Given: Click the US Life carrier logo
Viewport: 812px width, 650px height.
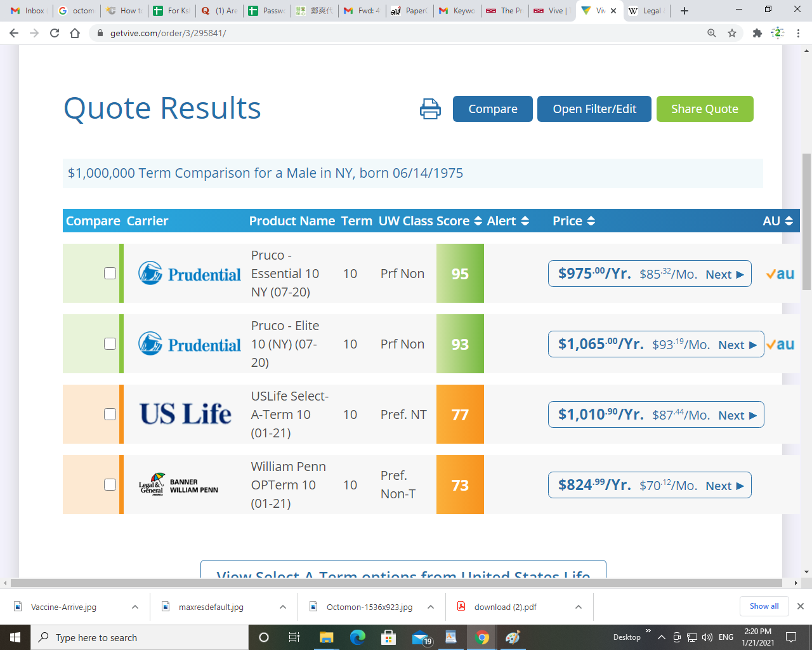Looking at the screenshot, I should [185, 415].
